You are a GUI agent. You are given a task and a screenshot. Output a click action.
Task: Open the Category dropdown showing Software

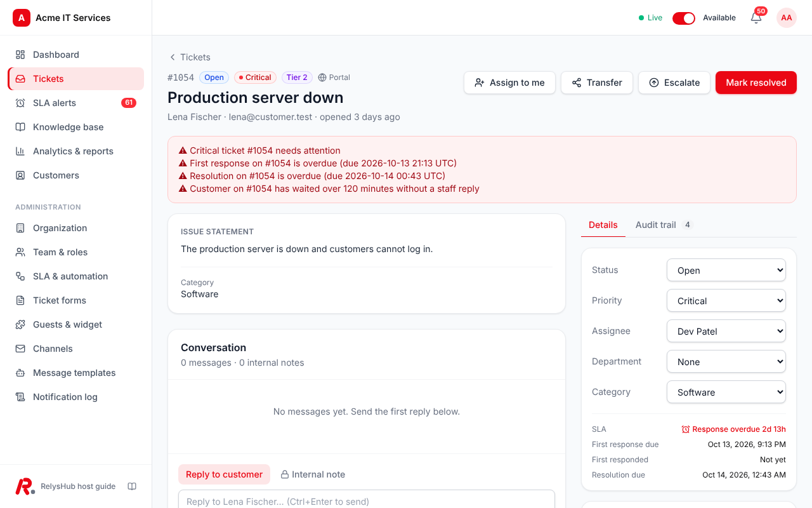(x=726, y=392)
